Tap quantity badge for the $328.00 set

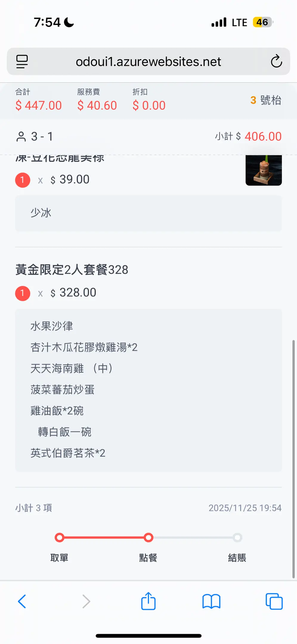click(23, 293)
